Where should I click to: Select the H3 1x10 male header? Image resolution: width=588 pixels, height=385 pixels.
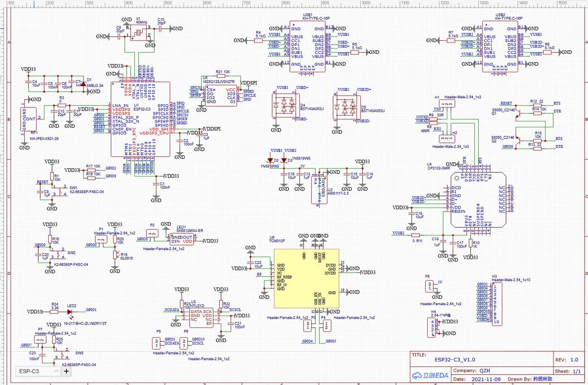pos(496,303)
